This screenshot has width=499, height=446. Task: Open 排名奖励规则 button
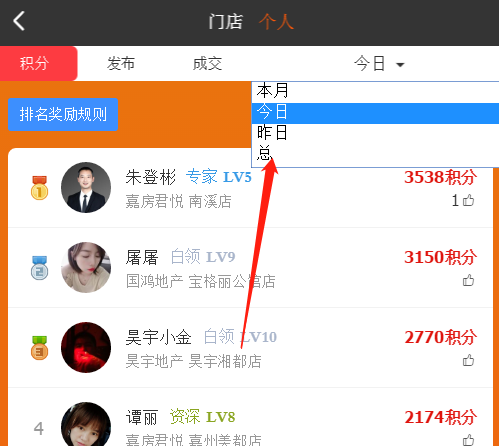(63, 114)
